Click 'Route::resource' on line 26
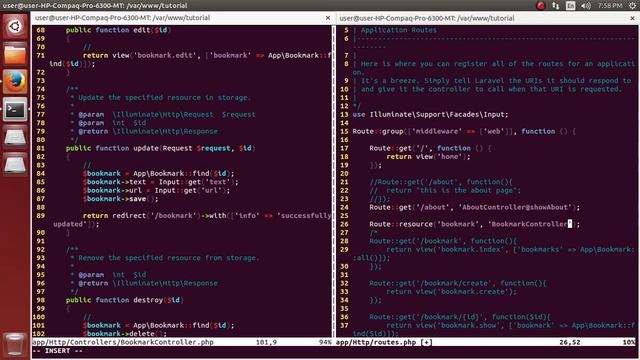Image resolution: width=640 pixels, height=360 pixels. click(x=401, y=224)
